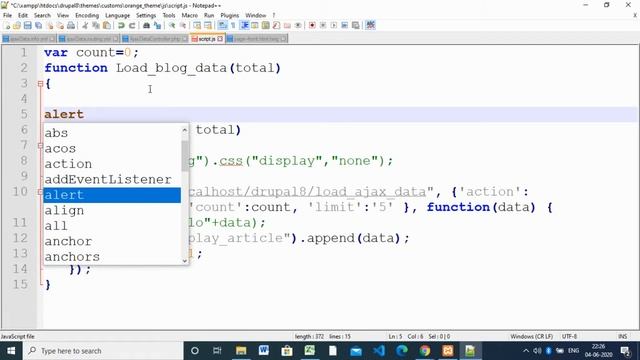Open the File menu
640x360 pixels.
coord(7,15)
